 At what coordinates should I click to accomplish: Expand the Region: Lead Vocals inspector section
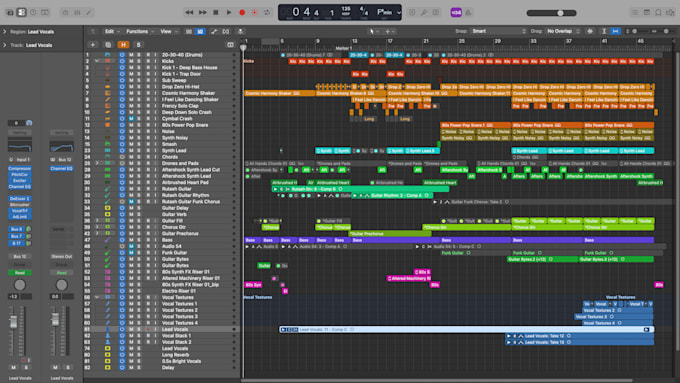[5, 32]
